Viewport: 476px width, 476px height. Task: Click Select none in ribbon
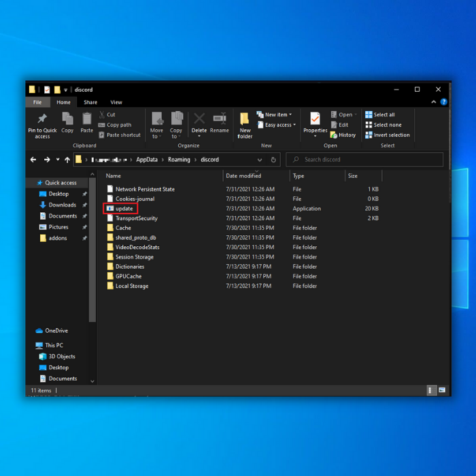tap(383, 124)
